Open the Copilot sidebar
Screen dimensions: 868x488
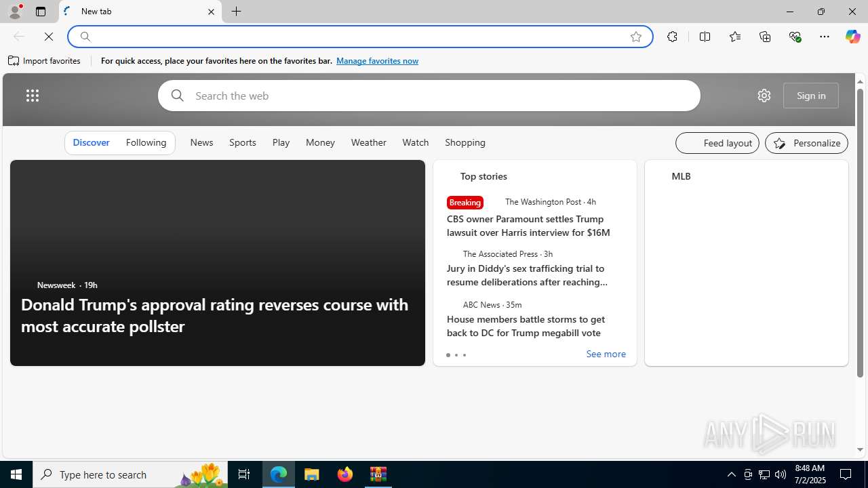tap(852, 37)
